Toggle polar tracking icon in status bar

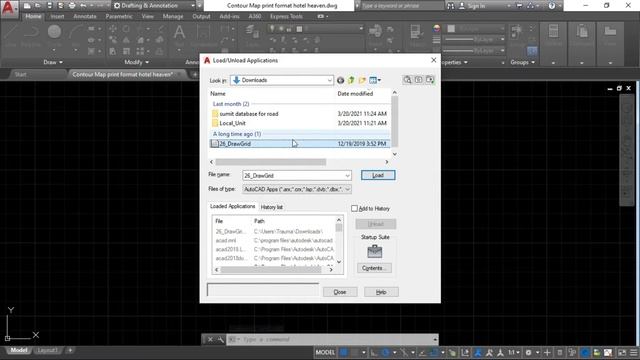pyautogui.click(x=385, y=352)
